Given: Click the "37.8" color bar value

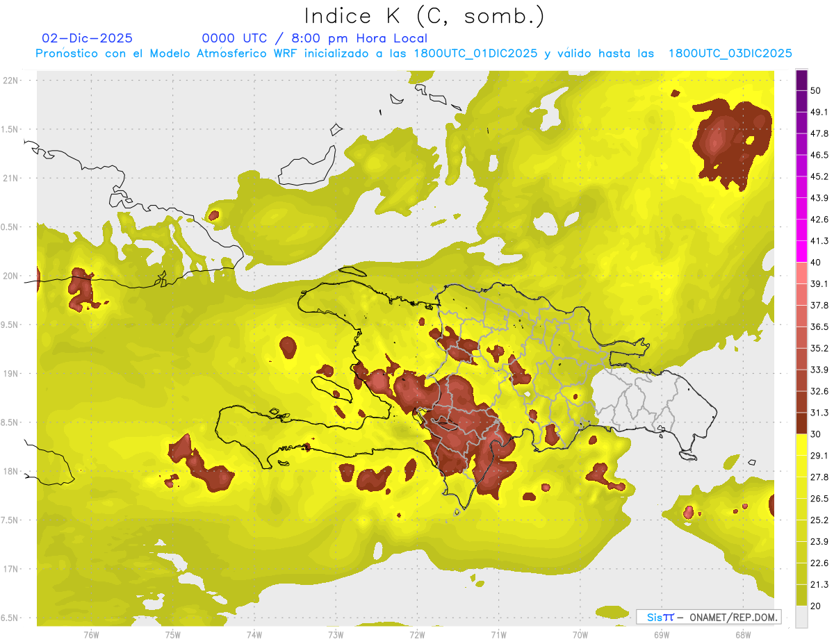Looking at the screenshot, I should (x=819, y=306).
